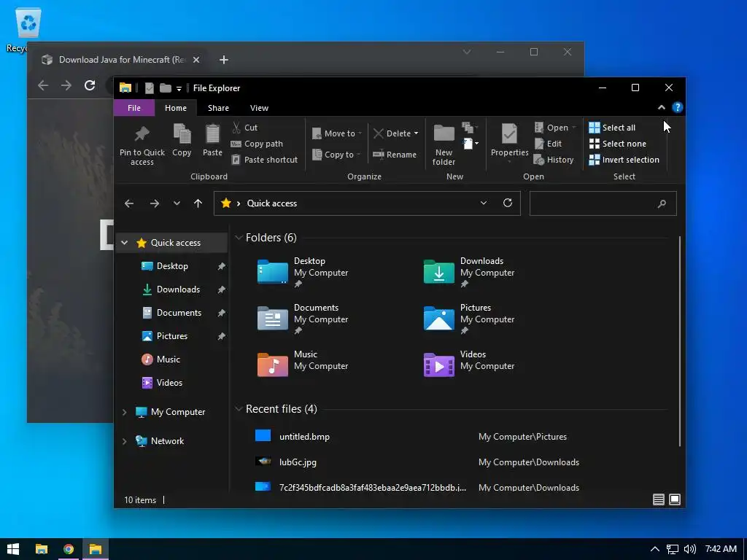Switch to large icons view layout
The width and height of the screenshot is (747, 560).
(675, 499)
